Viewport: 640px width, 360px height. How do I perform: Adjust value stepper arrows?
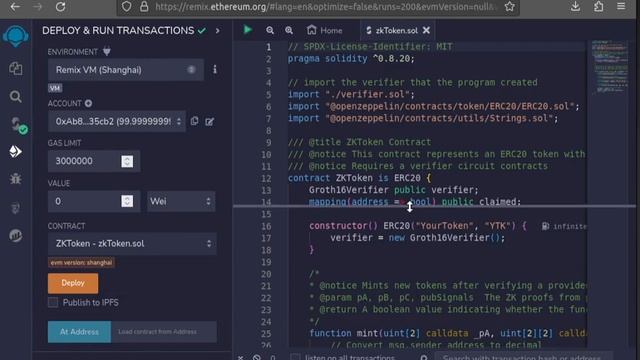127,201
